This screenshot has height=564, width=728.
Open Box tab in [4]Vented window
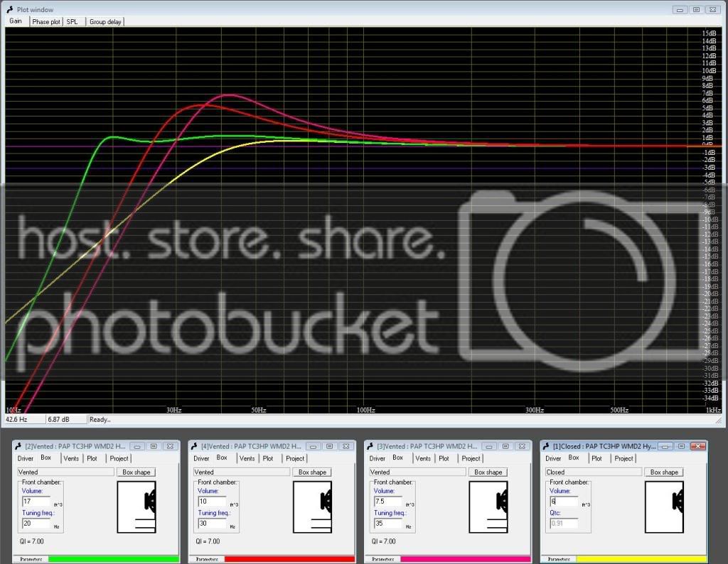(x=222, y=457)
